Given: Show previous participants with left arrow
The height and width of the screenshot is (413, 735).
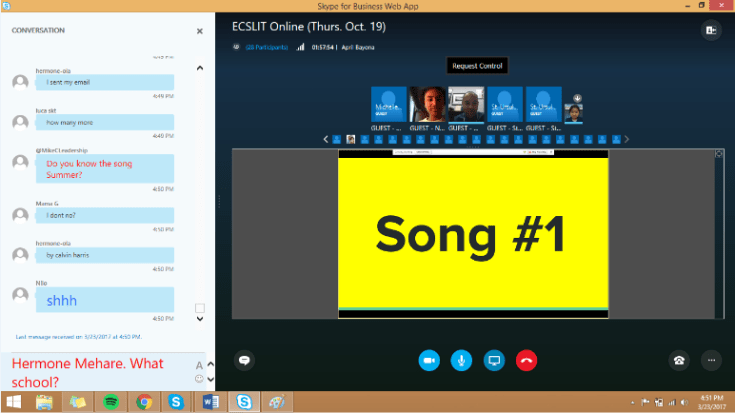Looking at the screenshot, I should coord(326,139).
